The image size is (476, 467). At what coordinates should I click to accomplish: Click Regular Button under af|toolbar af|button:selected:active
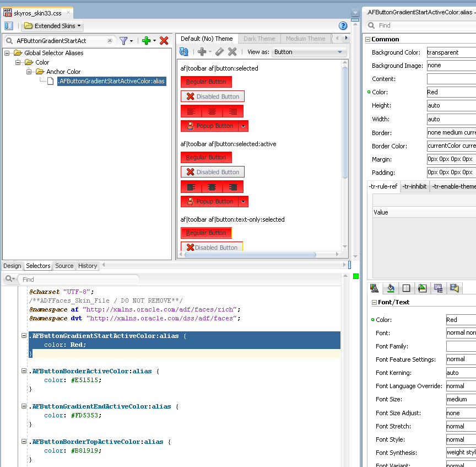click(206, 157)
